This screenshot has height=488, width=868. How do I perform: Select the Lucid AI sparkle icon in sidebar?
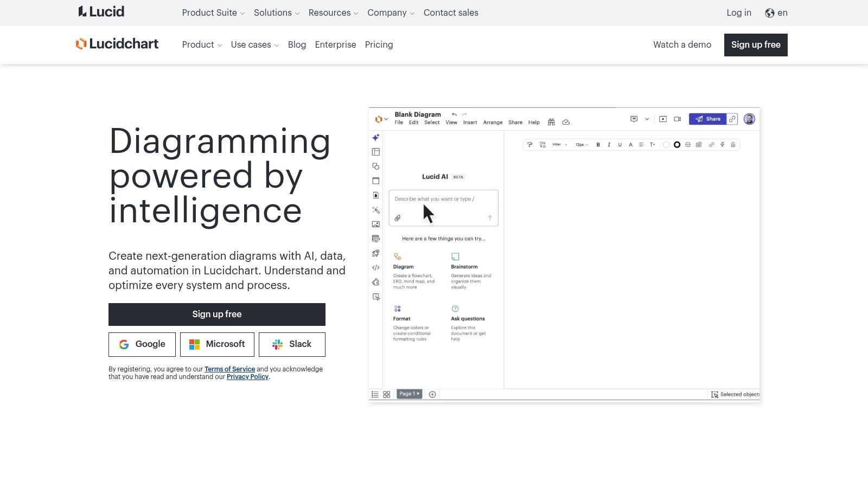coord(375,138)
